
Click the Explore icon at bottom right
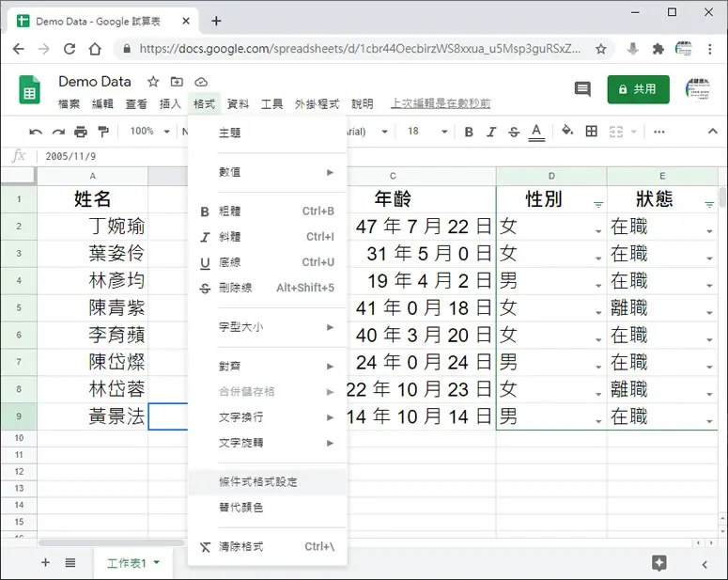pos(659,563)
